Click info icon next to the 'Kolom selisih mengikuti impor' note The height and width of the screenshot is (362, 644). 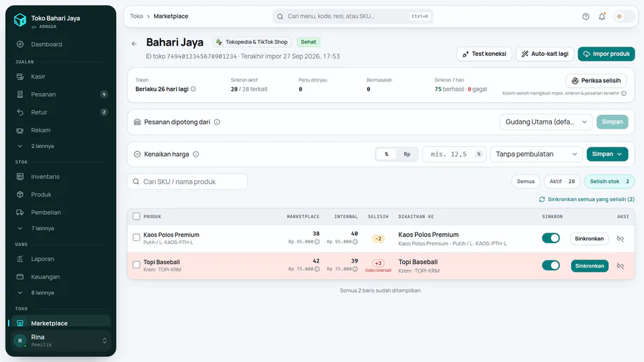point(624,94)
